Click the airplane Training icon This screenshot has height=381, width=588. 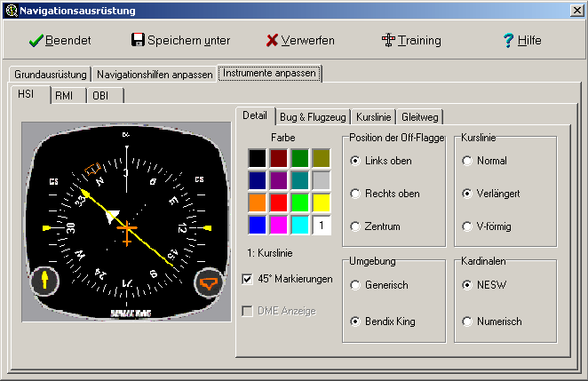tap(388, 40)
